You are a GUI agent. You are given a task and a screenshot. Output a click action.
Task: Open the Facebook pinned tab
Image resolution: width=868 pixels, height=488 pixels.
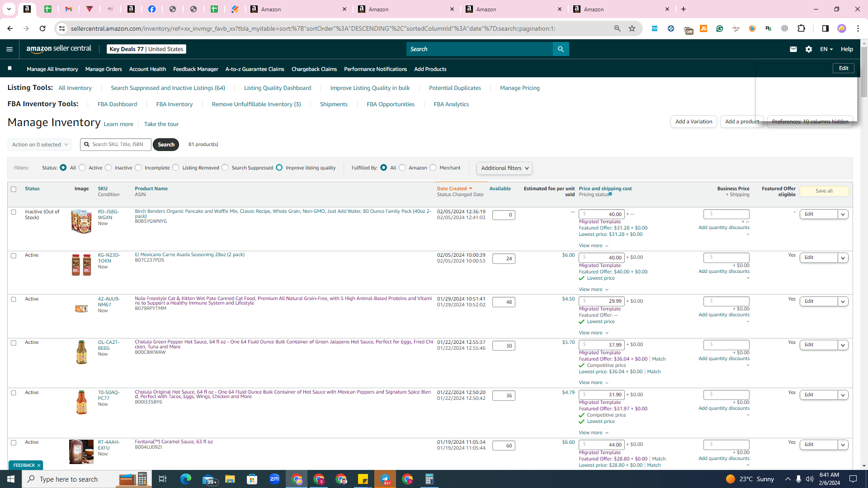pos(152,9)
